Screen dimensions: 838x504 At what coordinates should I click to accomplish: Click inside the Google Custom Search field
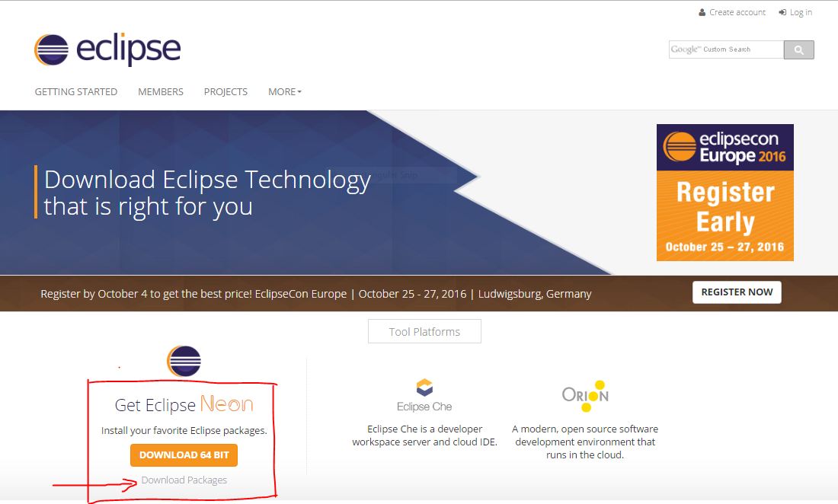(x=724, y=49)
